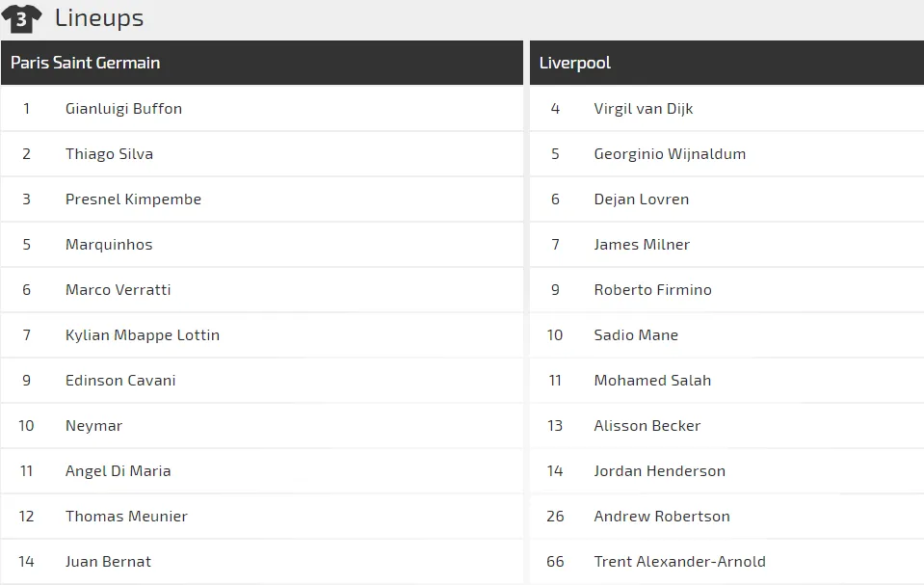924x585 pixels.
Task: Open Angel Di Maria player entry
Action: [x=262, y=471]
